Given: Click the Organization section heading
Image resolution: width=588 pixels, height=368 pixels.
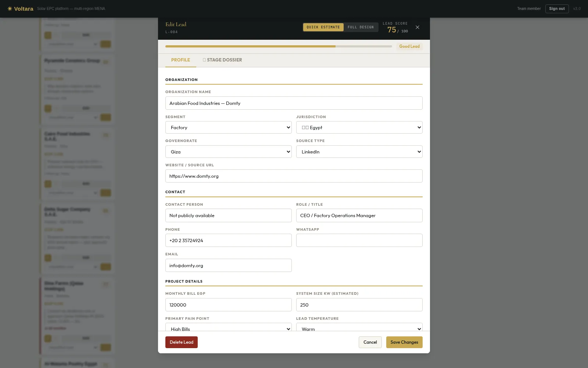Looking at the screenshot, I should click(182, 80).
